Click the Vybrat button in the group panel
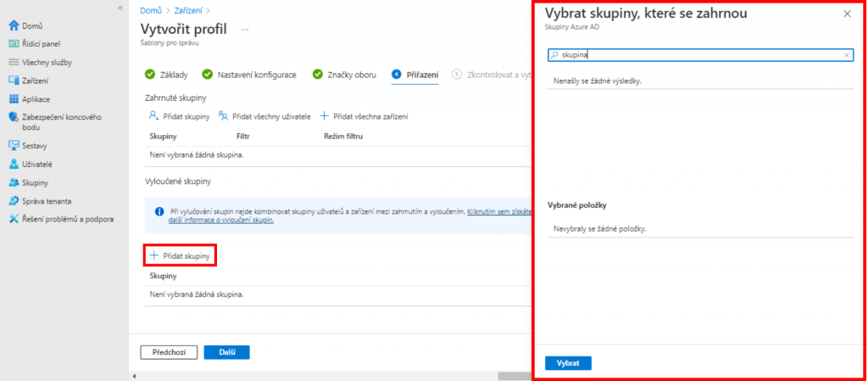Image resolution: width=868 pixels, height=381 pixels. point(568,363)
